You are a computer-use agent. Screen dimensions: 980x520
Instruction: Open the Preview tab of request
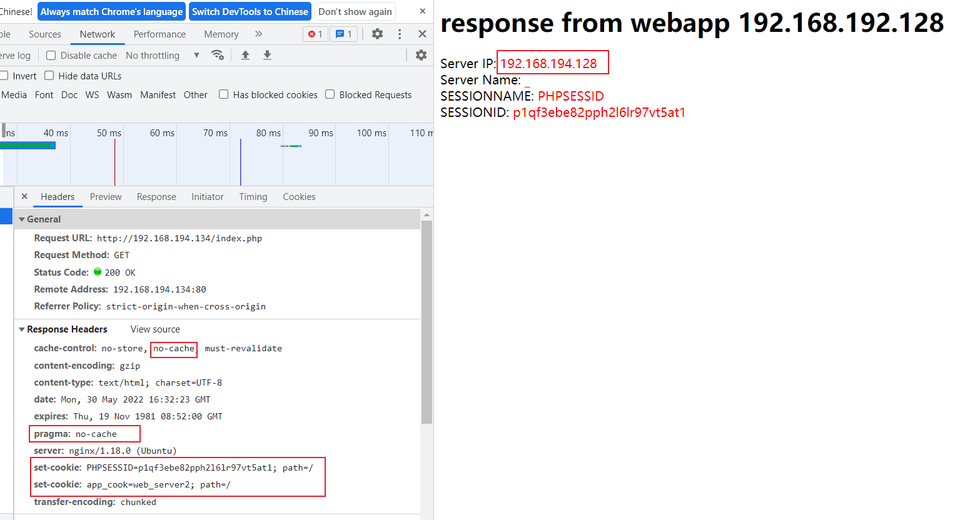point(106,196)
